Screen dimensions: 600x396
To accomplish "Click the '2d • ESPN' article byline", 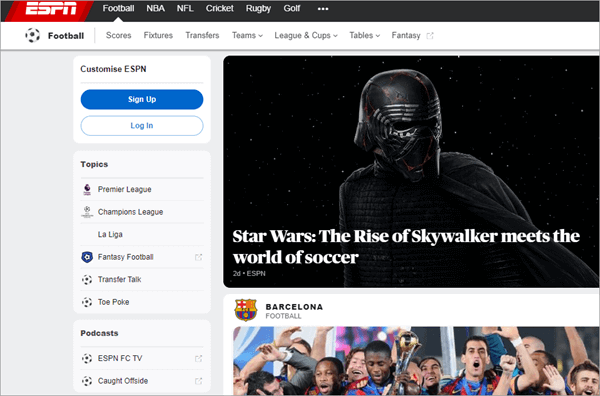I will point(249,274).
